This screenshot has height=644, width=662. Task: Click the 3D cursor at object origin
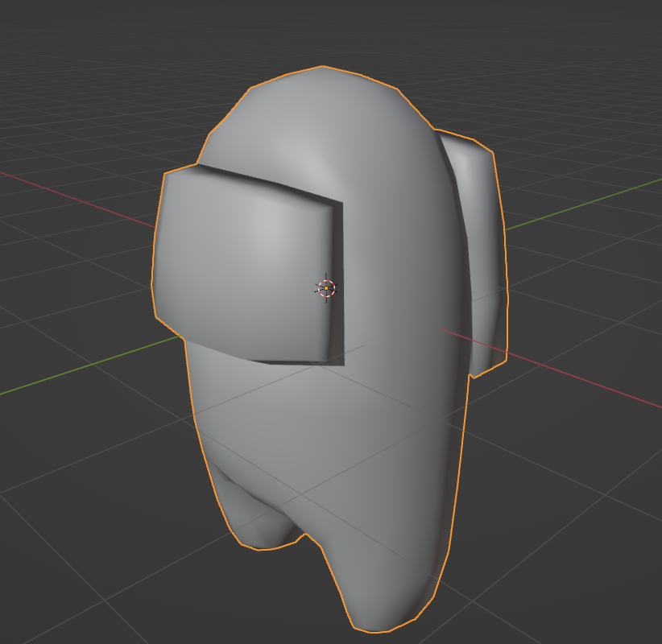click(326, 288)
